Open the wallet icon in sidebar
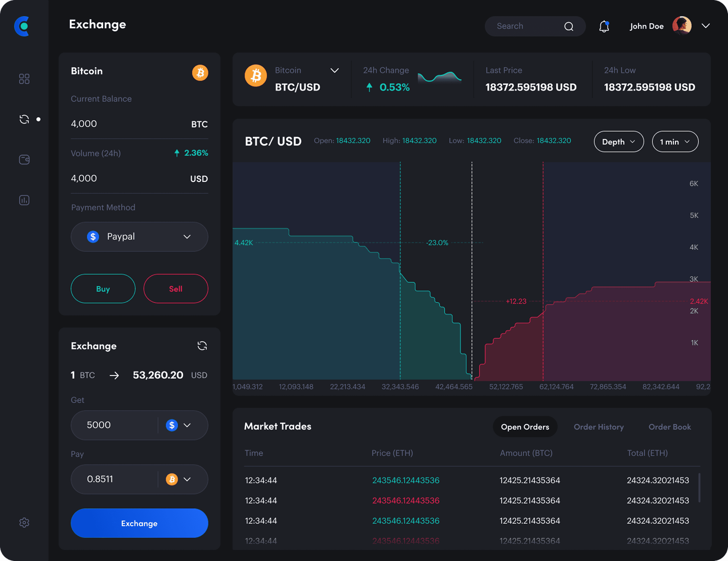The image size is (728, 561). coord(24,159)
